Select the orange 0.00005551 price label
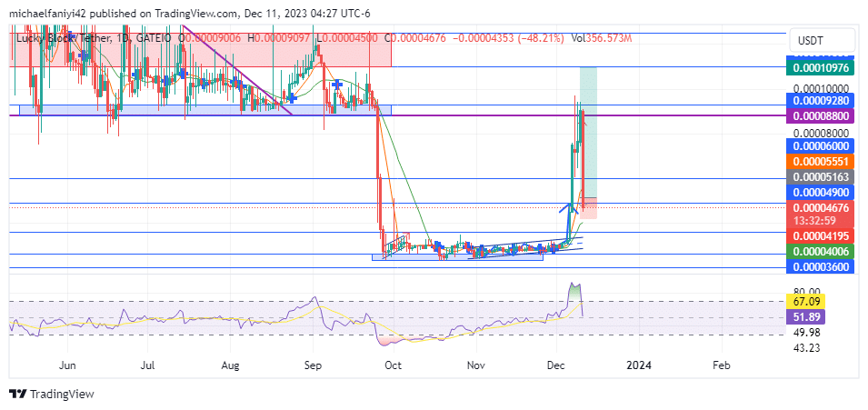Screen dimensions: 868x410 (x=821, y=162)
